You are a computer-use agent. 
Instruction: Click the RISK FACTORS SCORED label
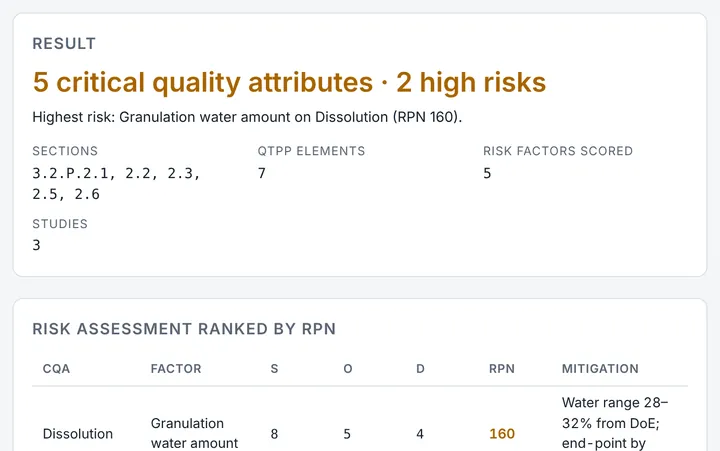558,151
